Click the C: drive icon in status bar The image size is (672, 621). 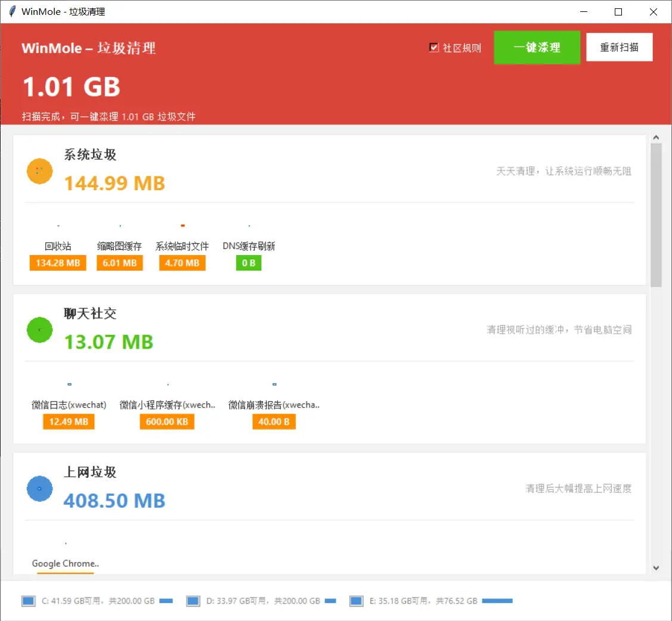tap(28, 601)
